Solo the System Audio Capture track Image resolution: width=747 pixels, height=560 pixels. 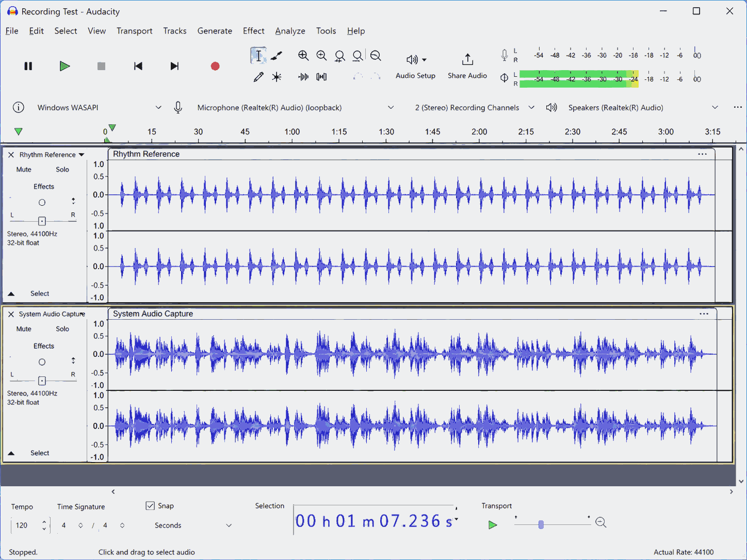point(62,328)
